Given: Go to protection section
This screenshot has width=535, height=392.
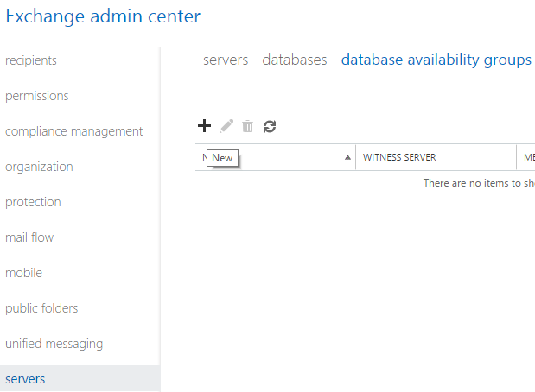Looking at the screenshot, I should click(33, 202).
